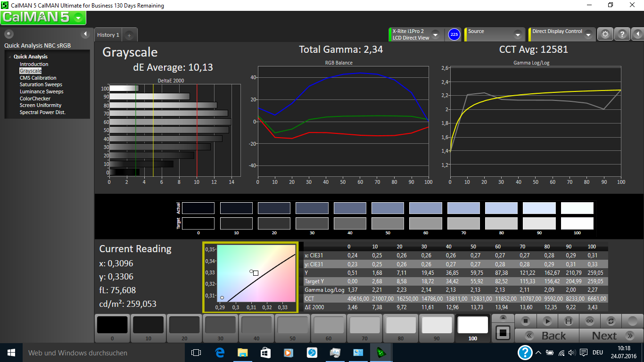Viewport: 644px width, 362px height.
Task: Click the blue 225 meter status circle
Action: pyautogui.click(x=454, y=34)
